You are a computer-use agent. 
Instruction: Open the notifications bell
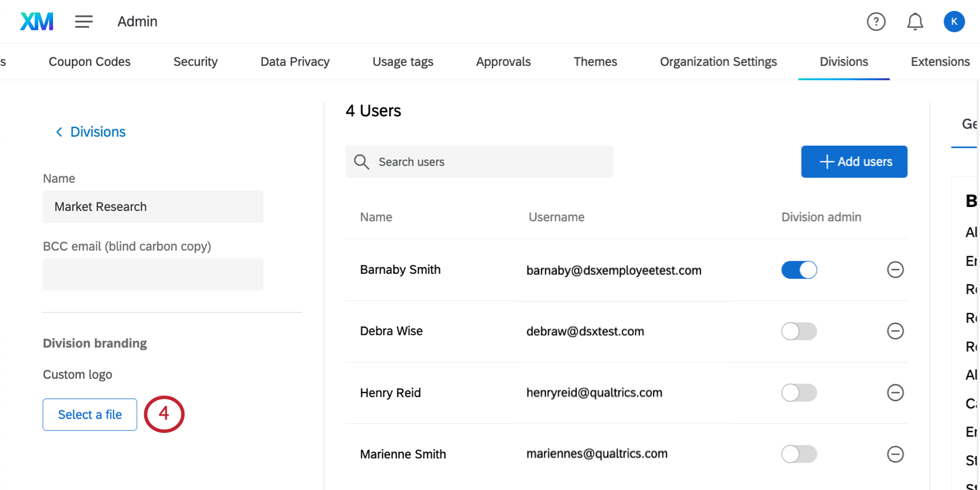(x=915, y=22)
